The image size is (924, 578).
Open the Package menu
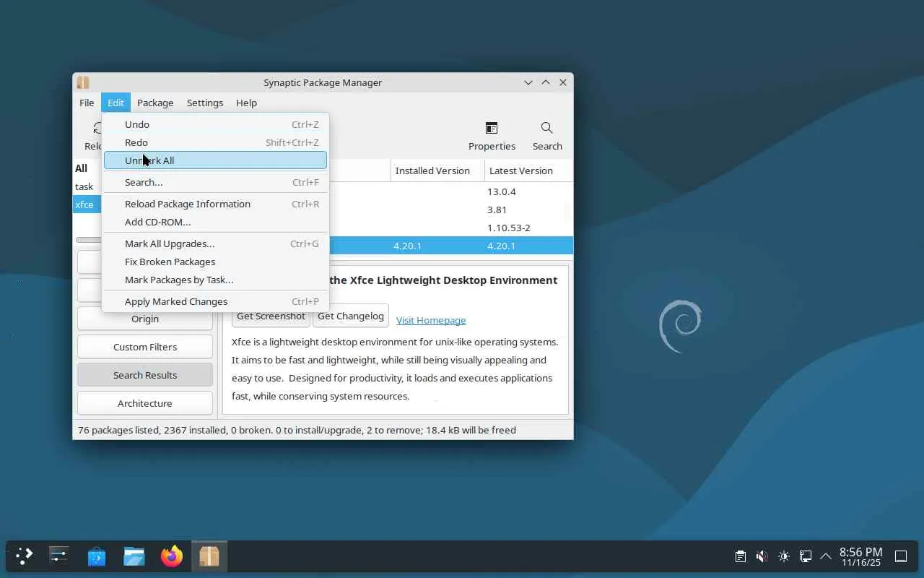pyautogui.click(x=155, y=103)
